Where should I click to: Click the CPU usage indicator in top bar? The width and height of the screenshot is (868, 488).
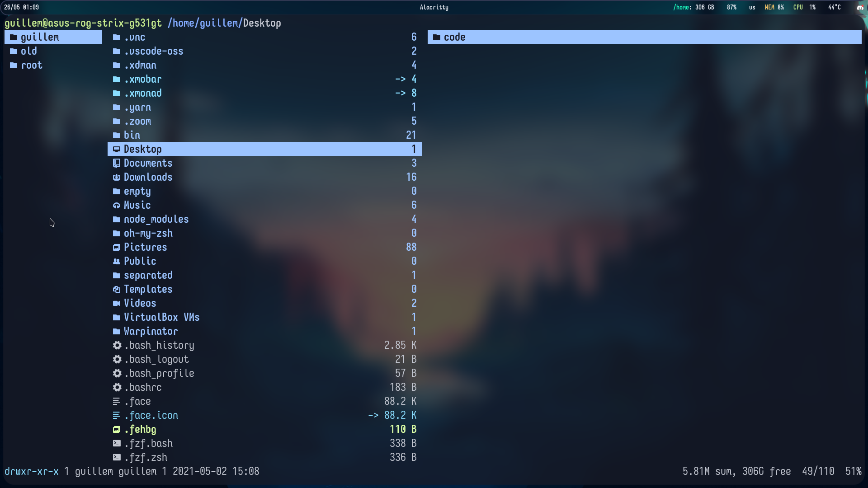804,7
